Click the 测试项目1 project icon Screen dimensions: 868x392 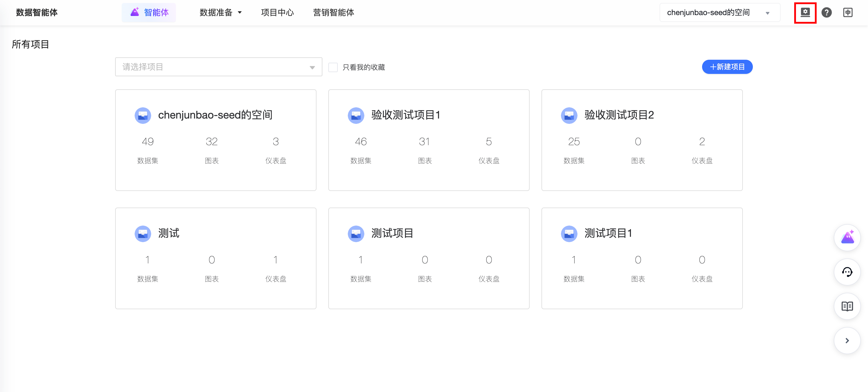tap(569, 234)
